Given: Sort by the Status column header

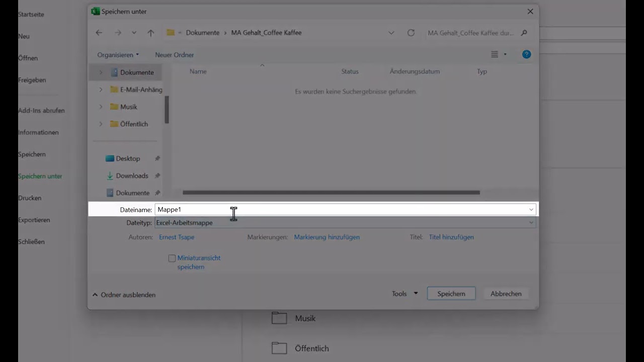Looking at the screenshot, I should click(350, 71).
